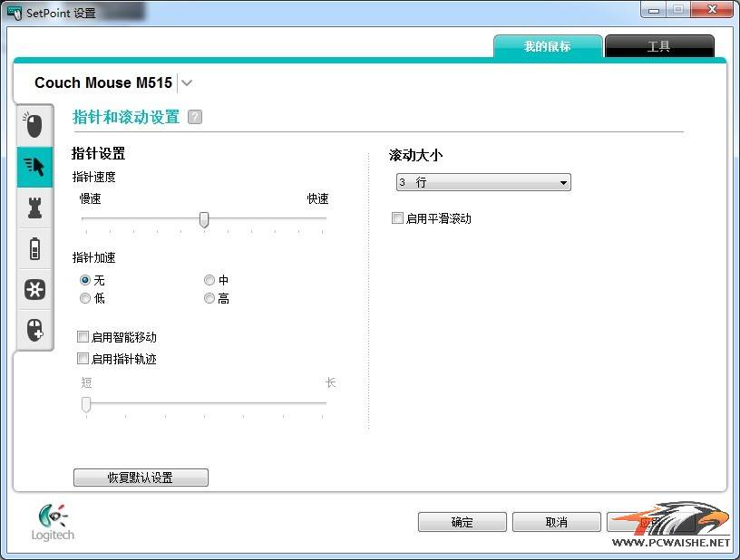Open the 滚动大小 dropdown showing 3 行

click(x=483, y=182)
